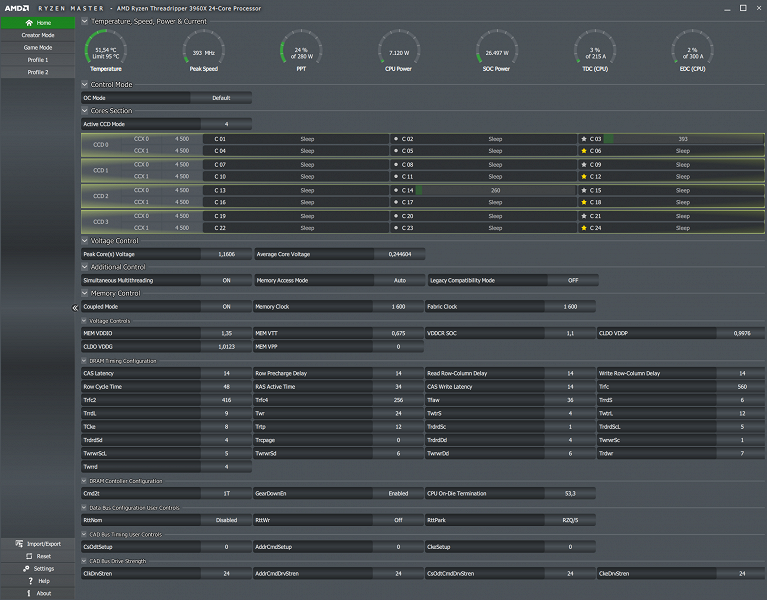This screenshot has height=600, width=767.
Task: Click the gold star beside C 24
Action: 584,228
